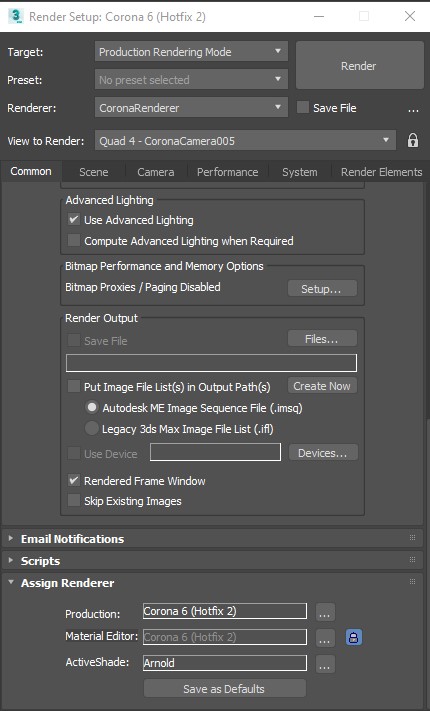Grab the Assign Renderer rollout grip handle
Image resolution: width=430 pixels, height=711 pixels.
pos(412,582)
